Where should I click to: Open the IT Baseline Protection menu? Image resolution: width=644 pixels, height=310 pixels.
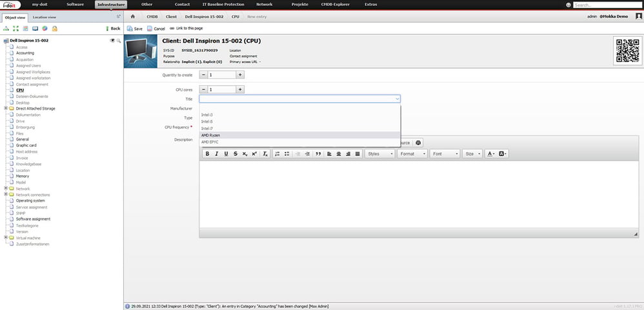223,5
